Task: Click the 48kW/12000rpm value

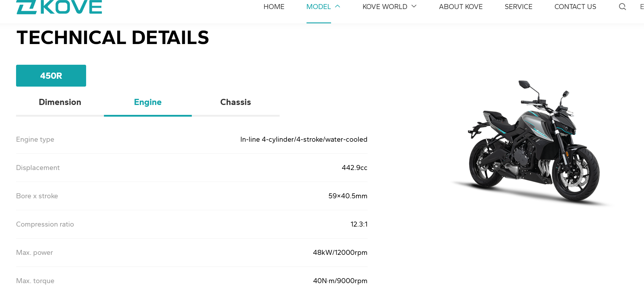Action: [340, 253]
